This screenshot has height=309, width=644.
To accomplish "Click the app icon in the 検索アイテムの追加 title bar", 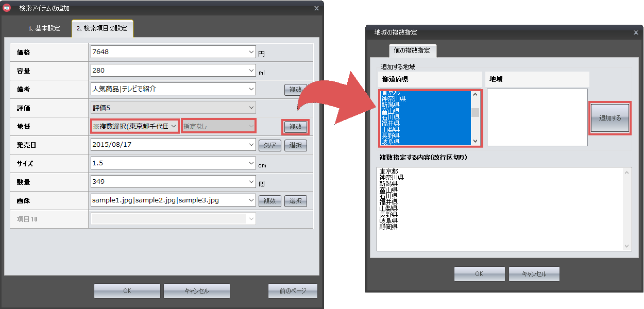I will click(x=7, y=8).
